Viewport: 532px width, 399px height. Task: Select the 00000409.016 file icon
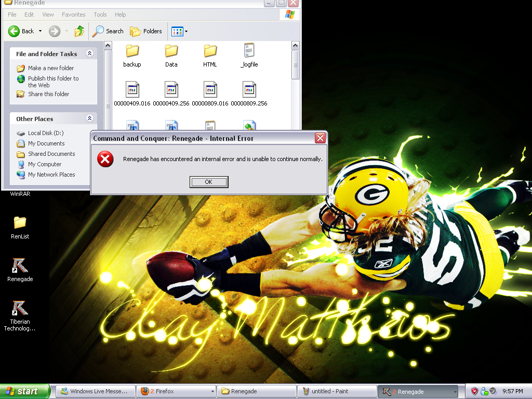132,90
